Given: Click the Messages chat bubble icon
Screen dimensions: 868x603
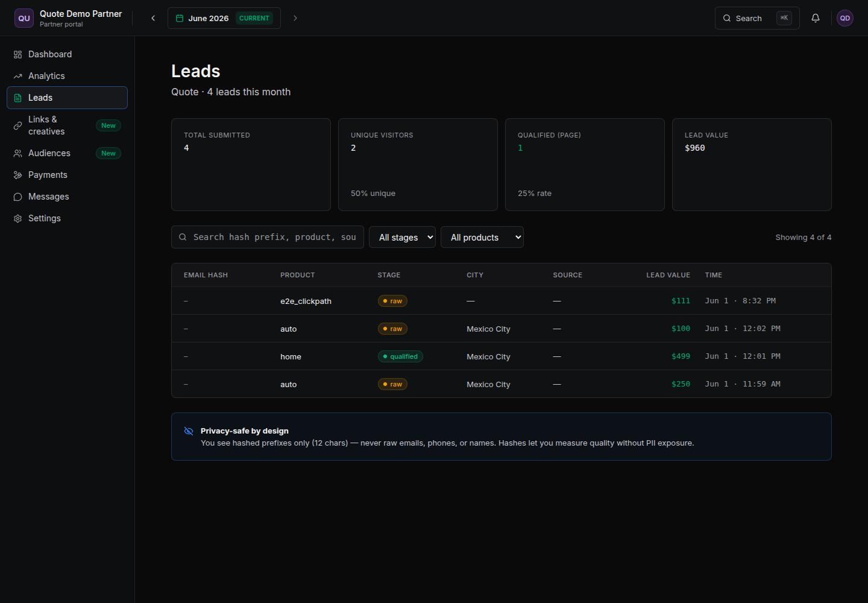Looking at the screenshot, I should coord(17,197).
